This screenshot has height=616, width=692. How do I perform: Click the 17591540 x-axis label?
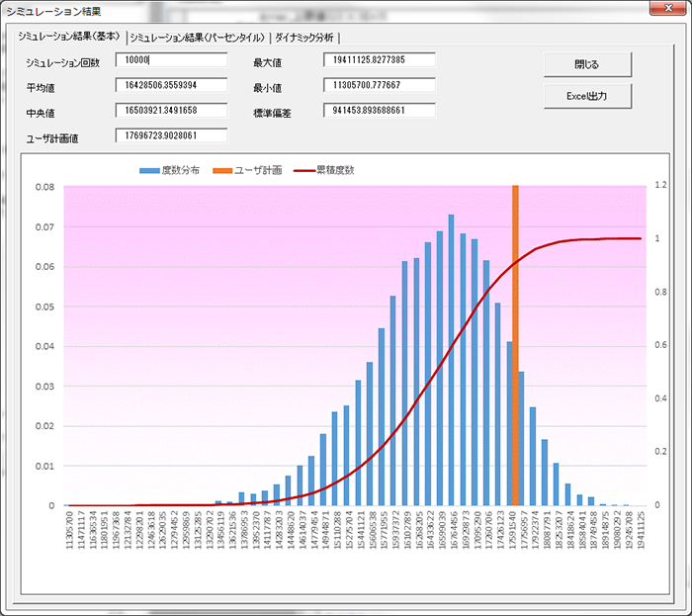(513, 530)
